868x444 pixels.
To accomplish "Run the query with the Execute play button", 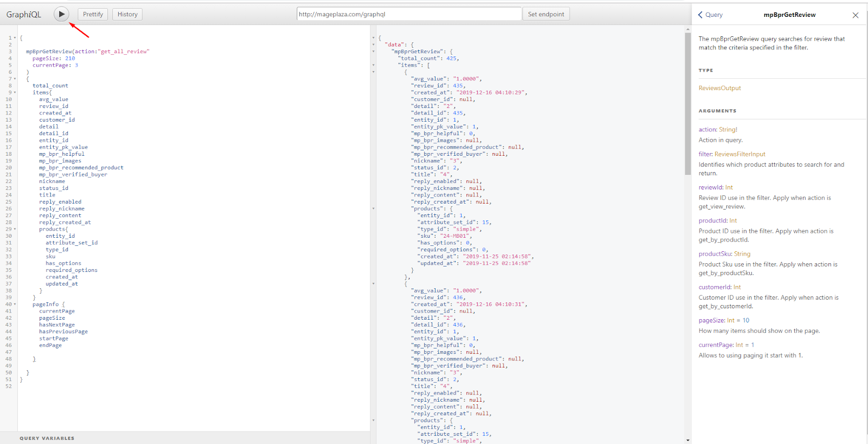I will (x=61, y=14).
